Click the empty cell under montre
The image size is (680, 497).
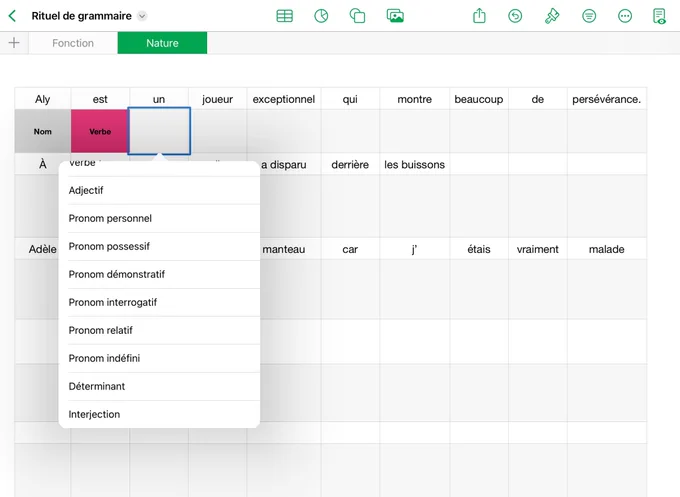(x=415, y=131)
